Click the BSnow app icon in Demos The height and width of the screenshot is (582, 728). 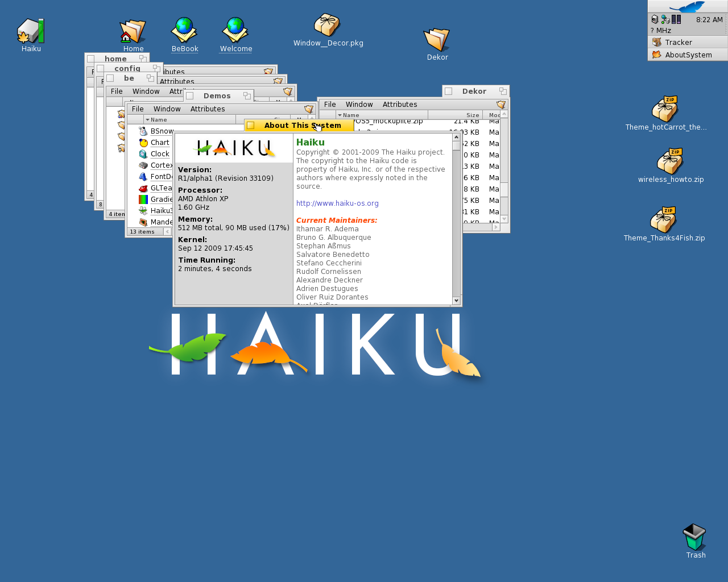[x=143, y=131]
